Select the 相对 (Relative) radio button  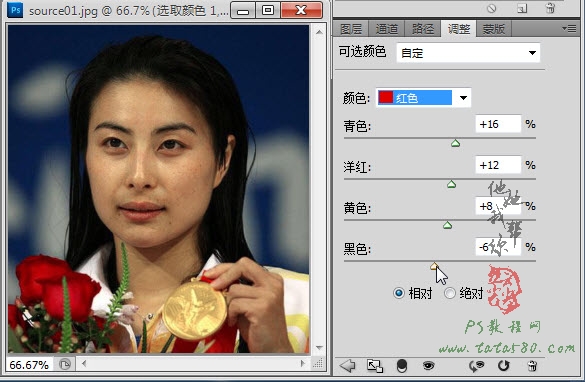pos(398,293)
